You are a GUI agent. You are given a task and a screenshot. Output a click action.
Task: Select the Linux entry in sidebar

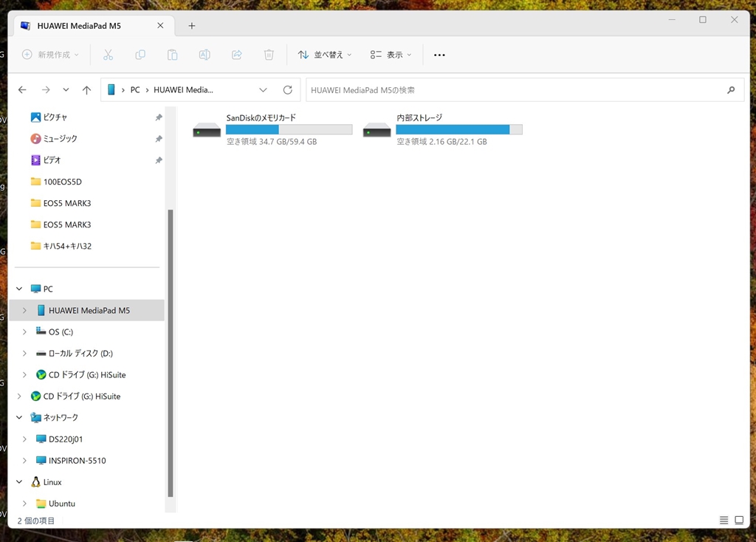(52, 482)
